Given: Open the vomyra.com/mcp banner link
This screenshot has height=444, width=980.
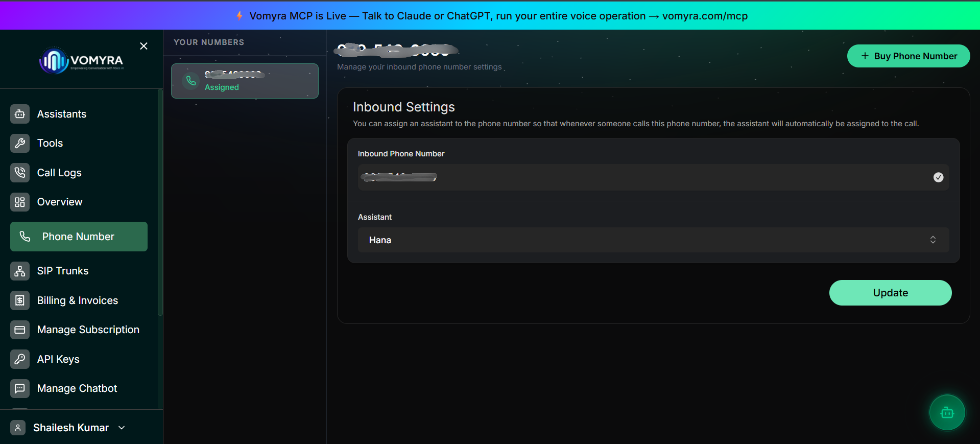Looking at the screenshot, I should 705,16.
